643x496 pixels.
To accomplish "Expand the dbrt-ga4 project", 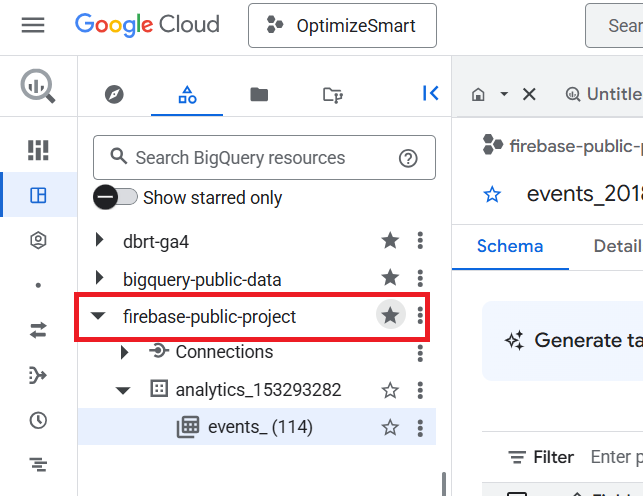I will pos(98,241).
